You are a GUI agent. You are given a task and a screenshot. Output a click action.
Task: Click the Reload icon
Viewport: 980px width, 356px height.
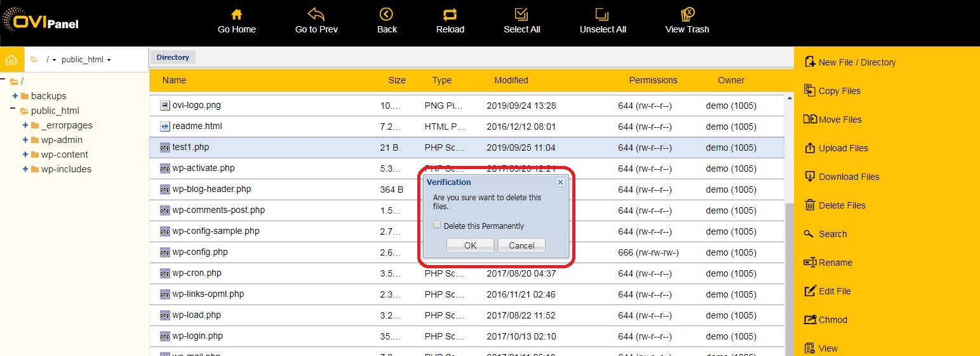tap(450, 14)
